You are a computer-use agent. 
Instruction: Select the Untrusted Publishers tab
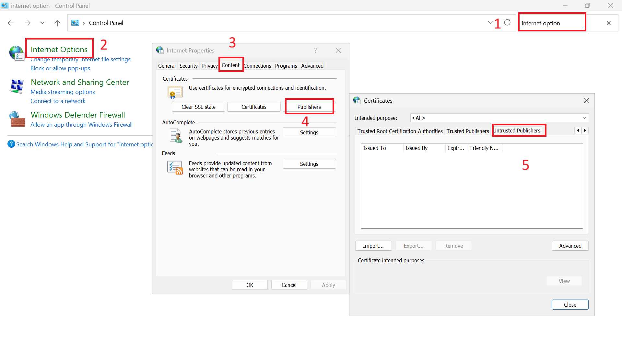point(517,131)
